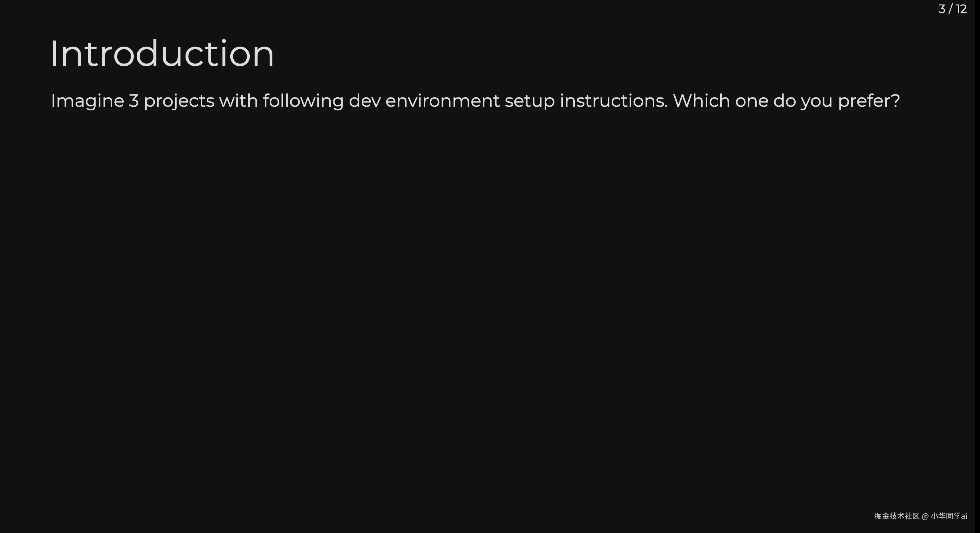Click the black strip at right edge
The height and width of the screenshot is (533, 980).
977,266
